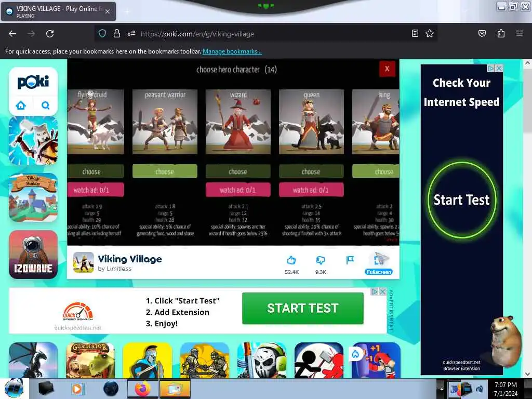
Task: Choose the flying druid hero
Action: pos(96,171)
